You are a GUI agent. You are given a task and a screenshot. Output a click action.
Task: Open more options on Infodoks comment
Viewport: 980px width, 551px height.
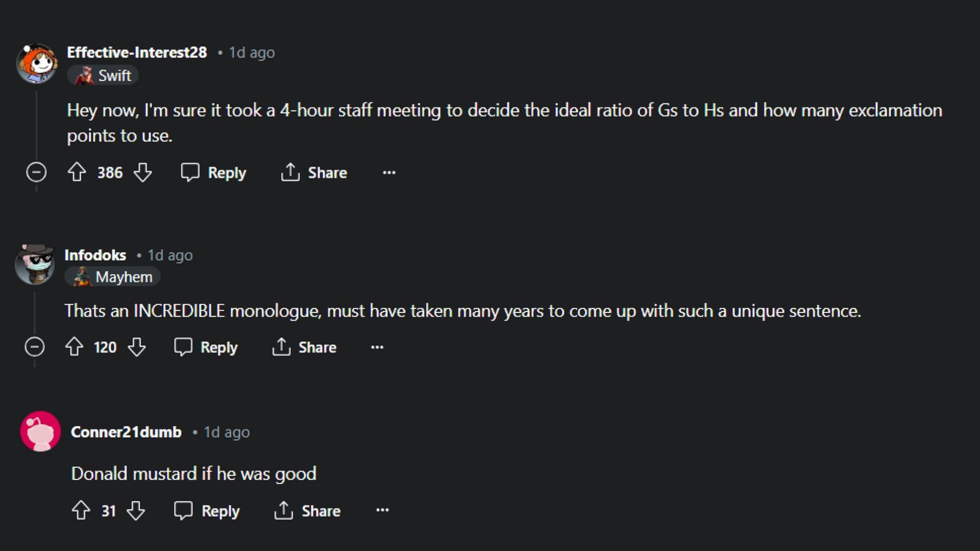click(377, 347)
